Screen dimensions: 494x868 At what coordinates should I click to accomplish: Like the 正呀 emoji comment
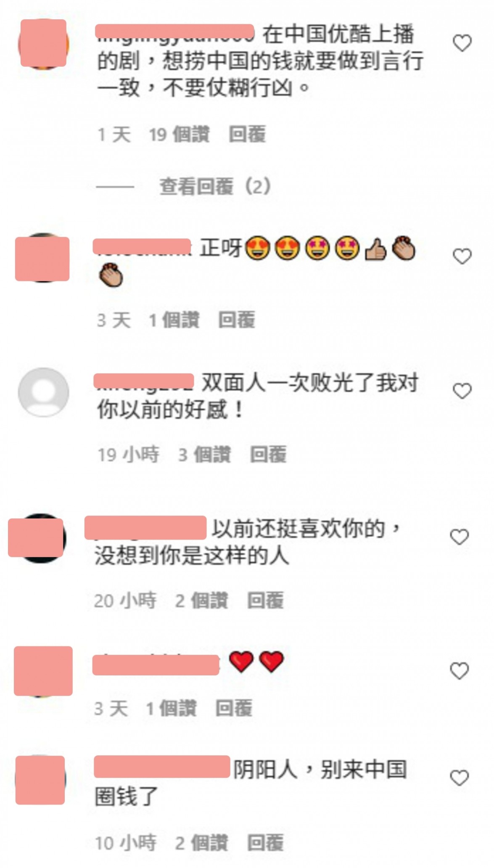pos(462,256)
